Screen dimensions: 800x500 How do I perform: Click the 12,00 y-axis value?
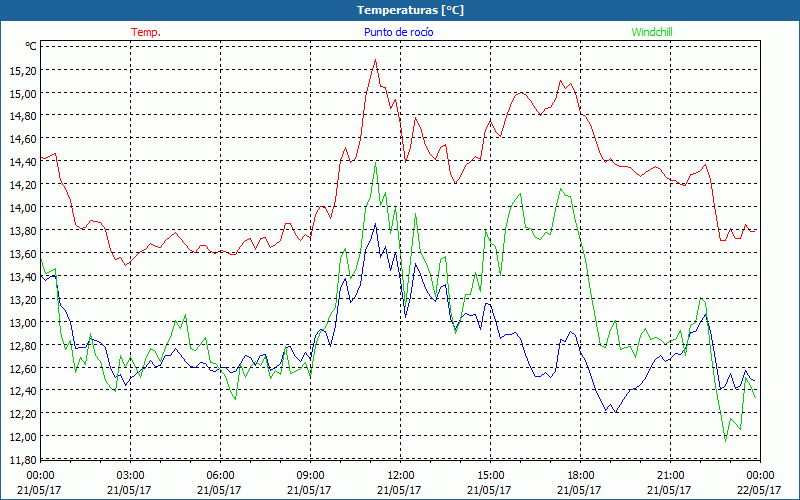(x=23, y=436)
